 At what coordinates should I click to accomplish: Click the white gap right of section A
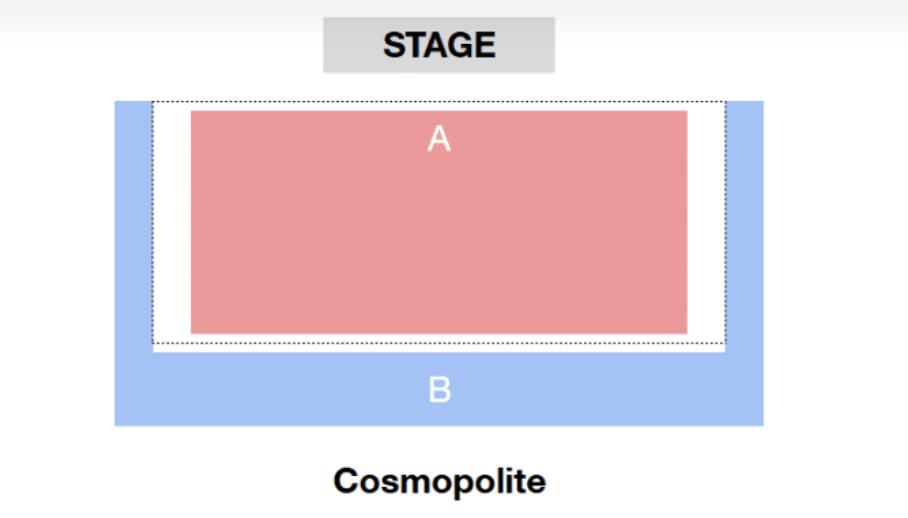pos(706,222)
